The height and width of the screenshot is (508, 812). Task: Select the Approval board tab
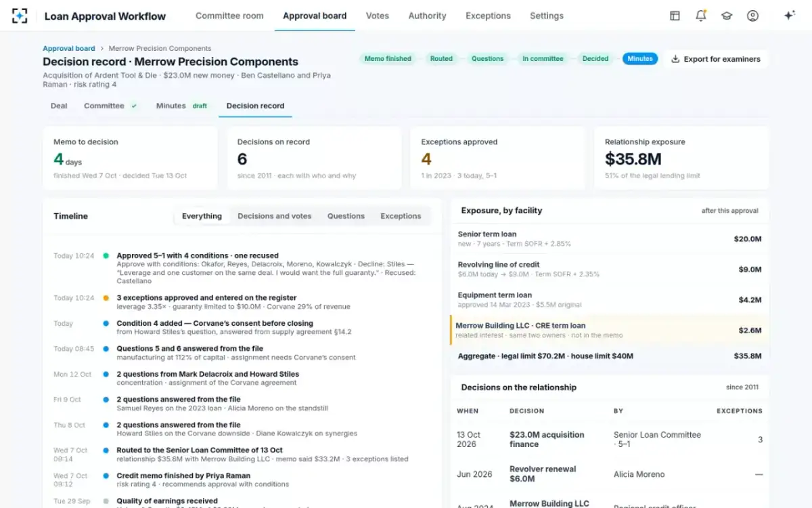pos(315,16)
